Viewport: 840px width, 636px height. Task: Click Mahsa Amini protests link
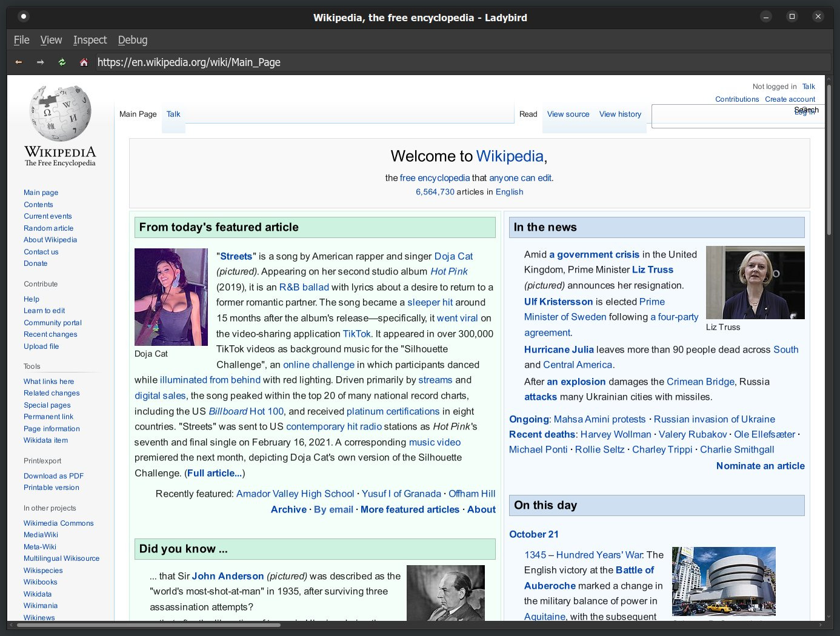pyautogui.click(x=600, y=419)
